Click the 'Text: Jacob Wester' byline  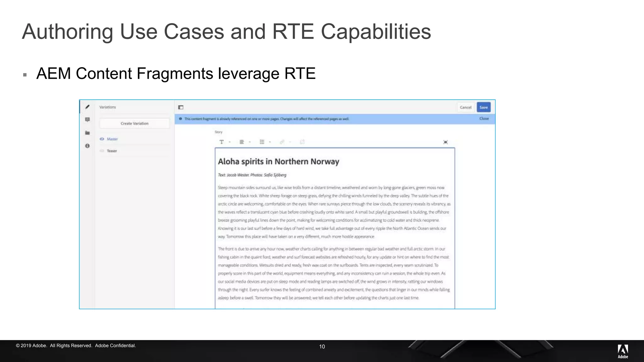pos(252,175)
